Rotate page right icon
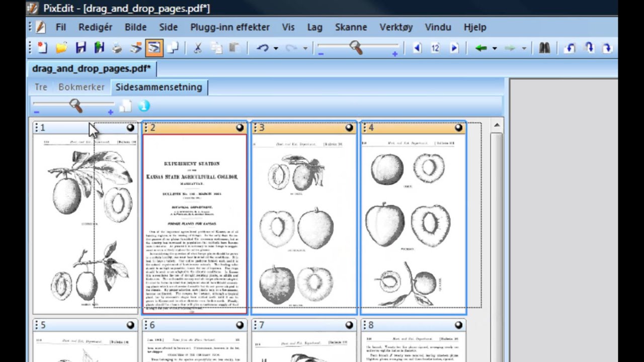644x362 pixels. [607, 48]
